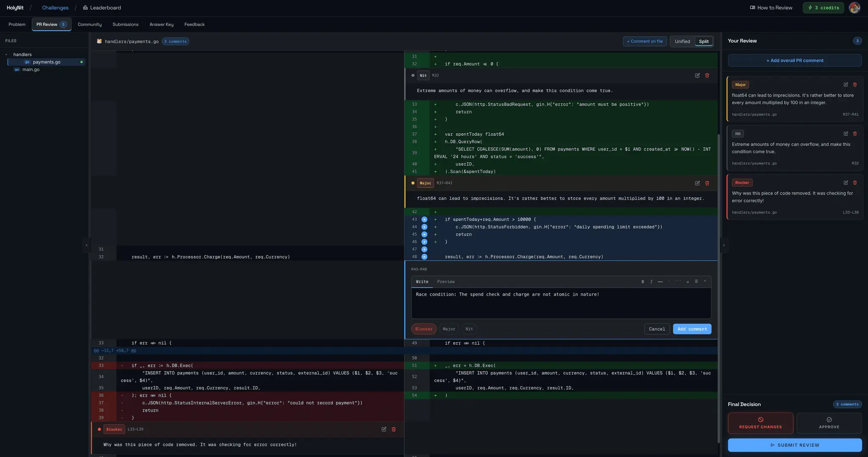Click Add overall PR comment

tap(795, 61)
